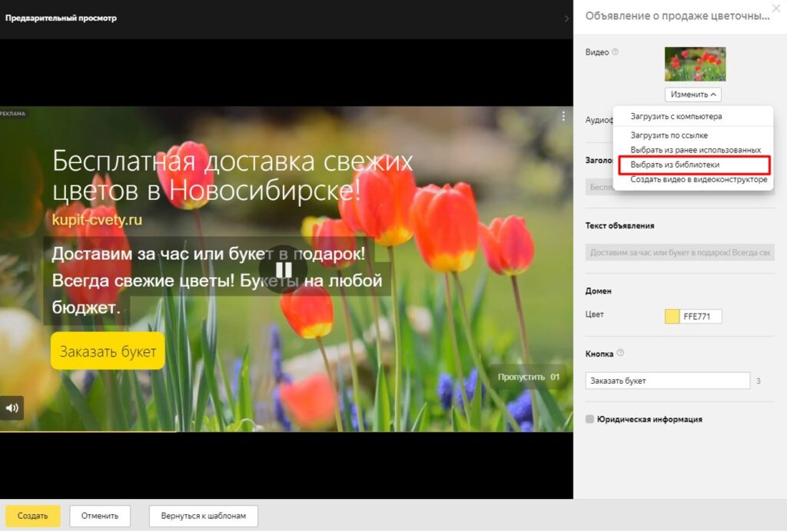
Task: Click the ad headline about Новосибирск delivery
Action: 232,175
